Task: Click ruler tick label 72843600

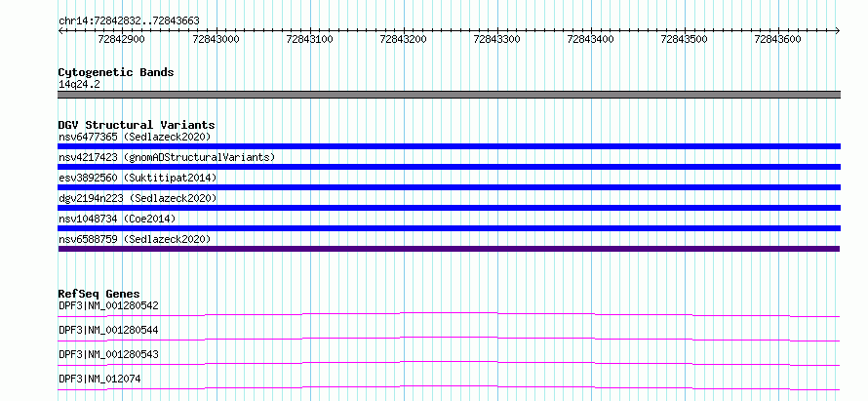Action: (777, 40)
